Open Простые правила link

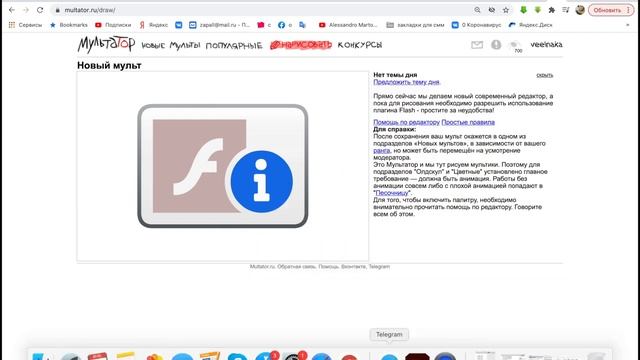[468, 122]
